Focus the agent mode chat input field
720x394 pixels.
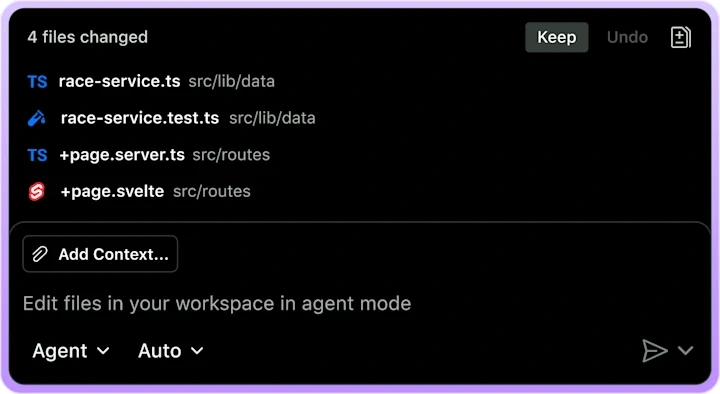(360, 304)
